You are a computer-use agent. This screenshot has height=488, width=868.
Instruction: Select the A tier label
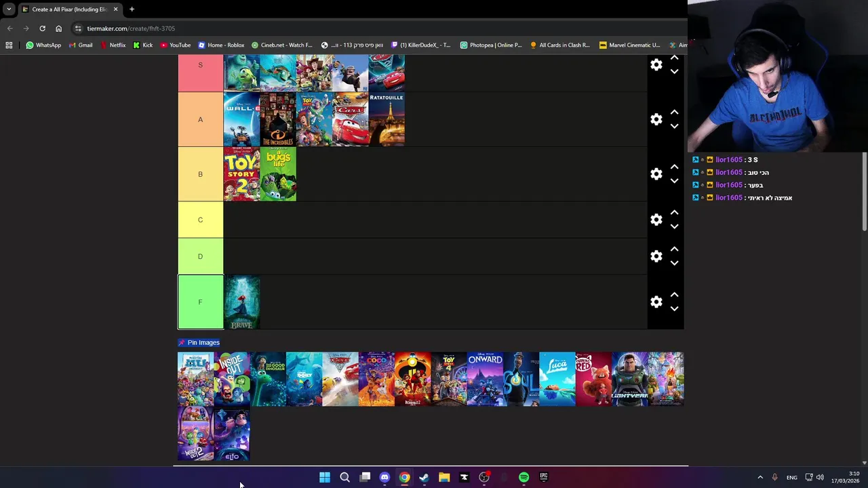pos(200,119)
